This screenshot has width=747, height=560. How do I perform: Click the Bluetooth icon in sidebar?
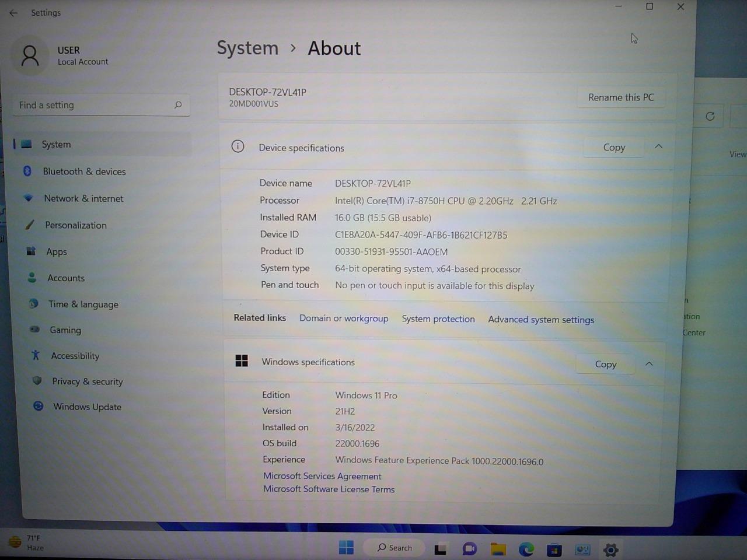tap(27, 171)
